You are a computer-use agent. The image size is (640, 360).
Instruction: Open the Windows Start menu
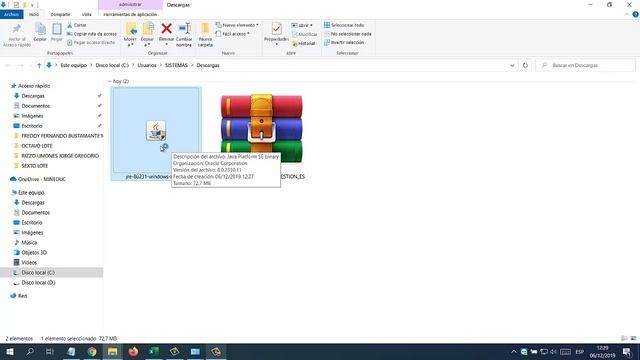tap(9, 351)
